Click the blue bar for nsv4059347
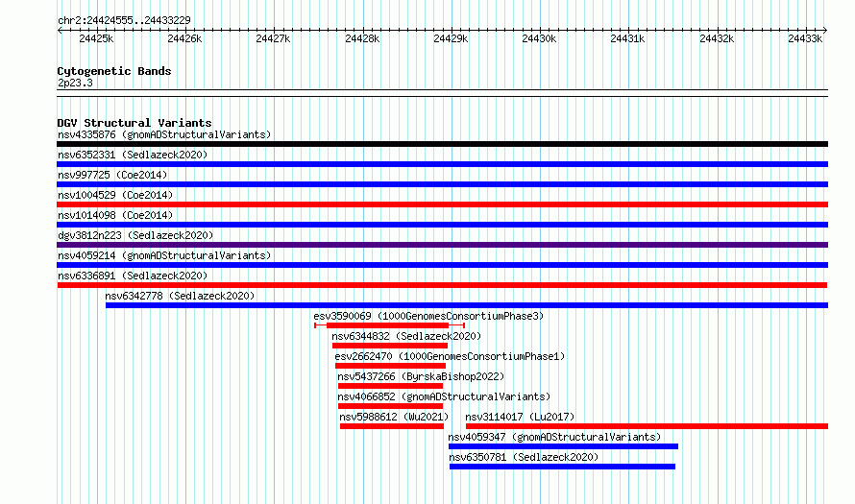Viewport: 855px width, 504px height. pos(563,446)
